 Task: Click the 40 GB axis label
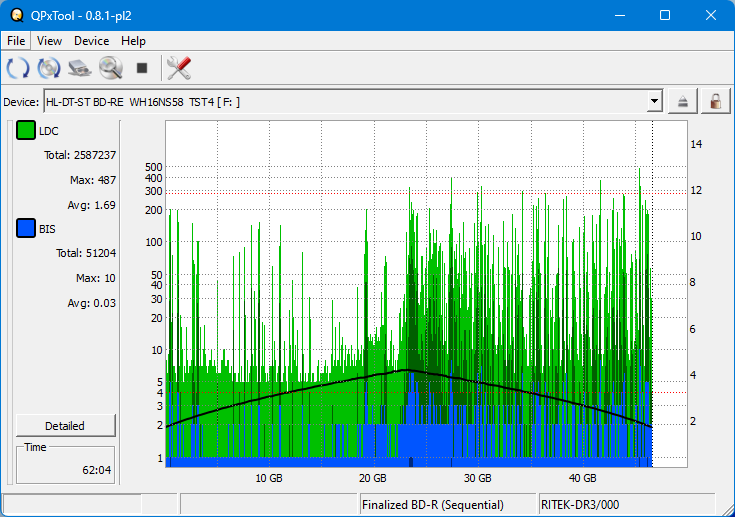coord(582,478)
